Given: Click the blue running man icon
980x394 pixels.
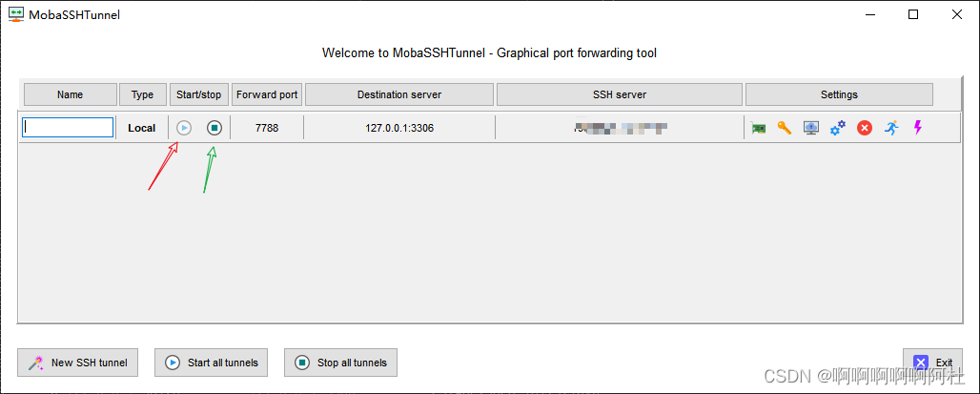Looking at the screenshot, I should coord(891,128).
